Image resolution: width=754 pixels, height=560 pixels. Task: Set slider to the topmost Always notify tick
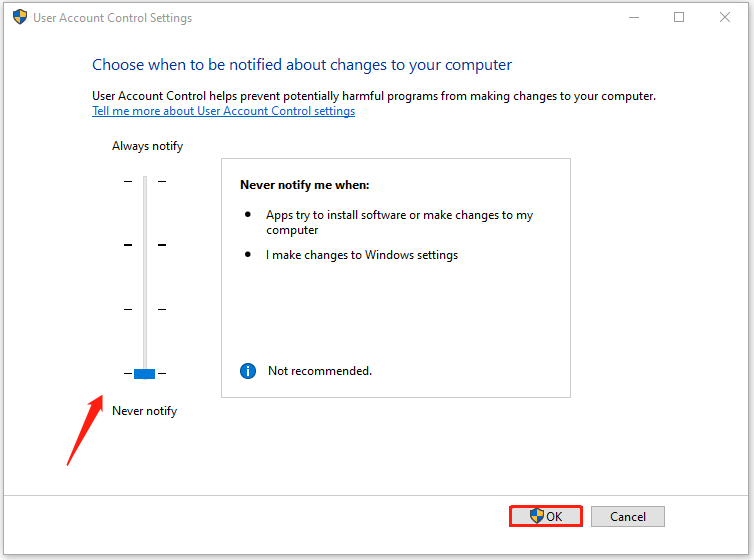pos(145,181)
